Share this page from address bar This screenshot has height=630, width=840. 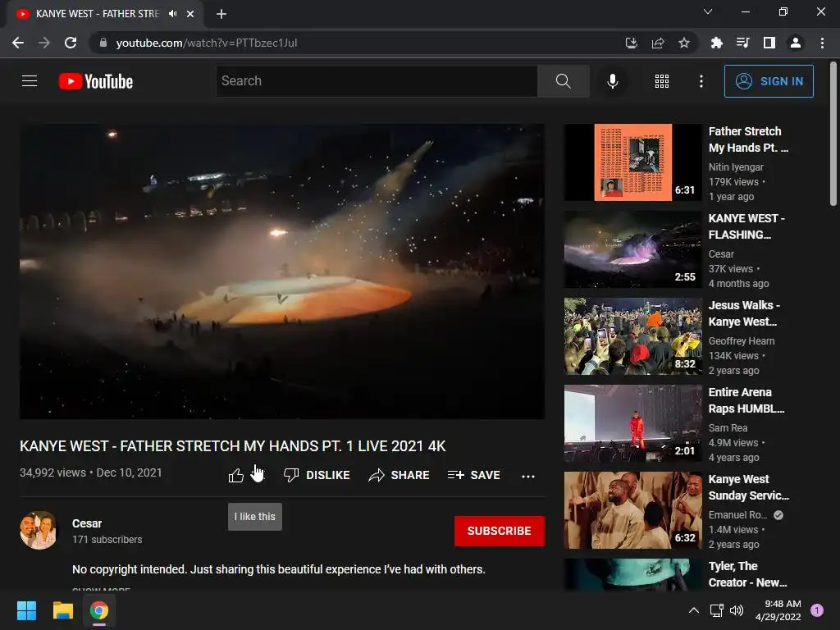(658, 43)
